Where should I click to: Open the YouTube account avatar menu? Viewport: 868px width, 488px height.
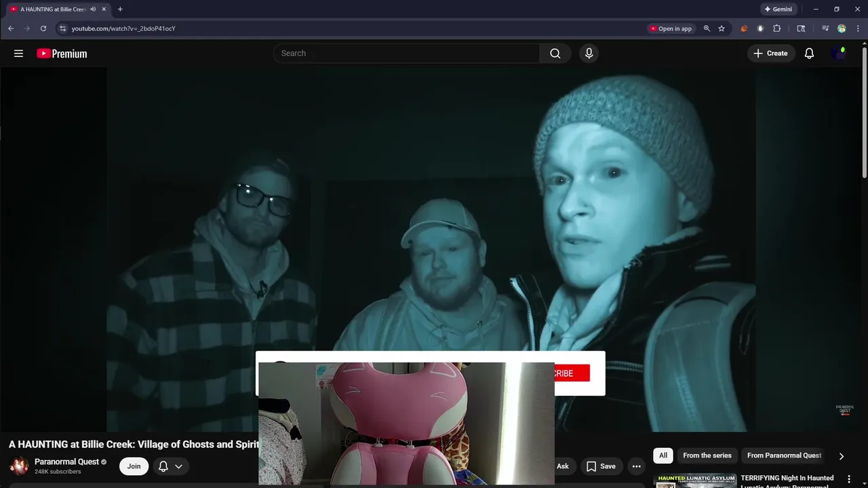839,54
